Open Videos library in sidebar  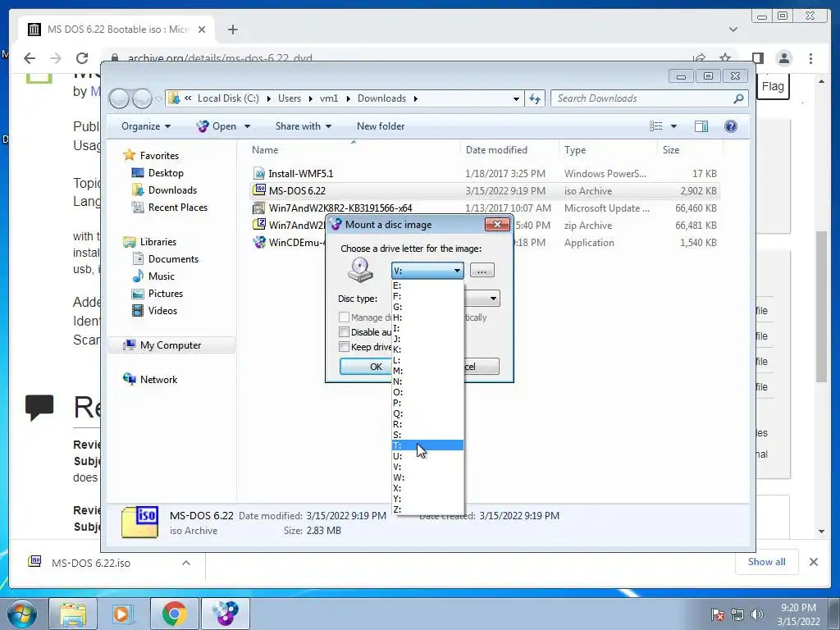pos(162,311)
